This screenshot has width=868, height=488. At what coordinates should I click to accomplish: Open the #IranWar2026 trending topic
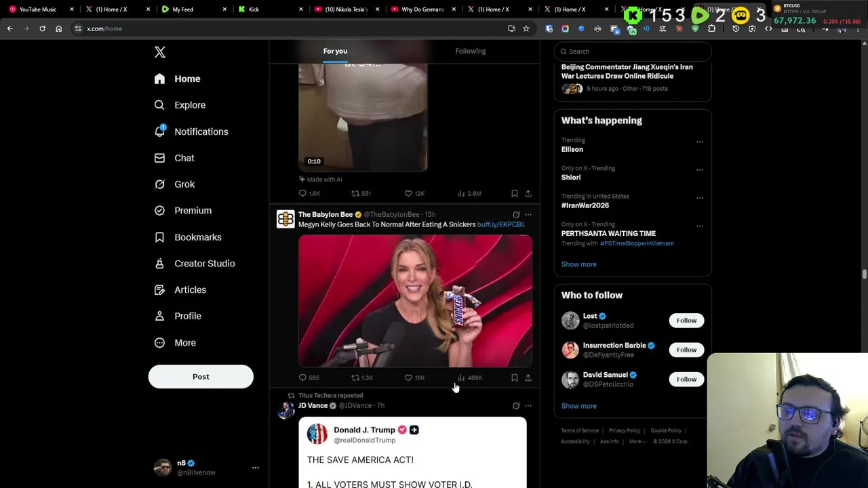(x=585, y=205)
